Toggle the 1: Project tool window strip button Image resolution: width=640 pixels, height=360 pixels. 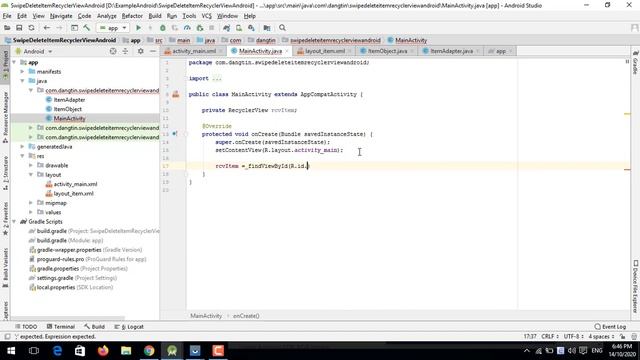pos(5,65)
